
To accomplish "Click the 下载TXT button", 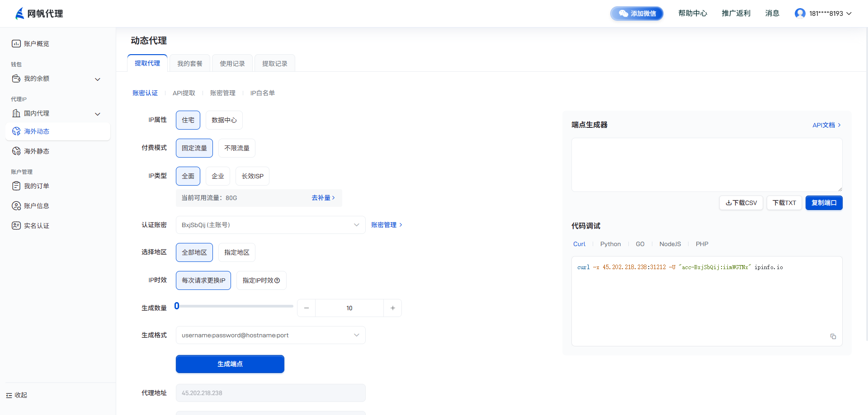I will pyautogui.click(x=784, y=203).
